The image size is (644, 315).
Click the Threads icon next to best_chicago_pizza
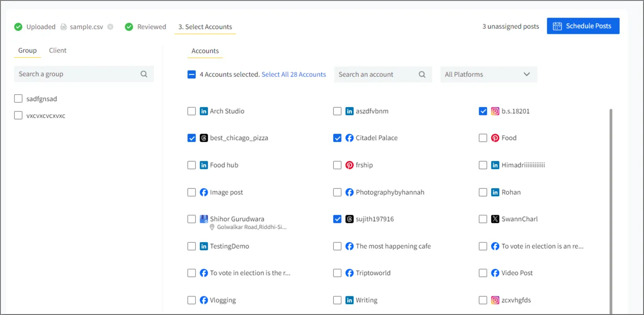(204, 138)
